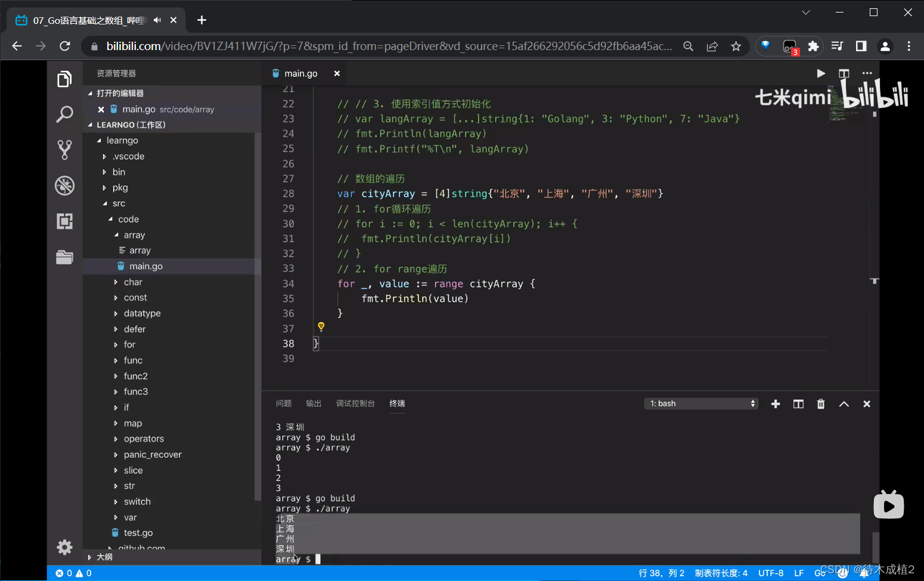This screenshot has width=924, height=581.
Task: Expand the slice folder
Action: [116, 470]
